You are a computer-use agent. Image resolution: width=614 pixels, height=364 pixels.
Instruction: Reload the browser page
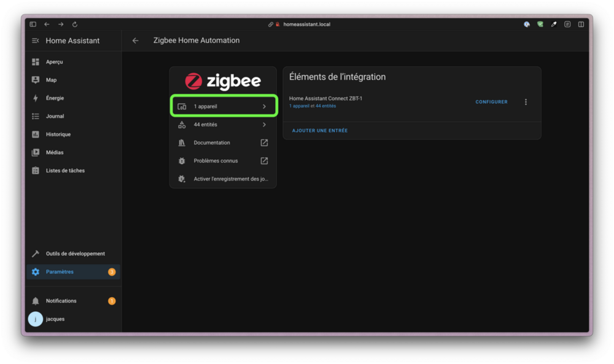pos(75,25)
